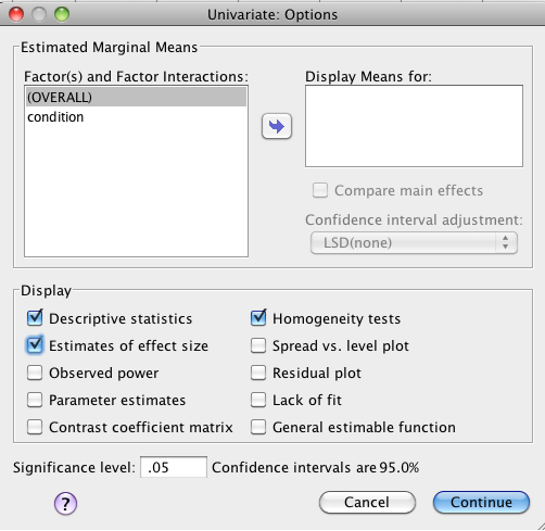Image resolution: width=545 pixels, height=531 pixels.
Task: Select (OVERALL) in factor list
Action: (x=136, y=97)
